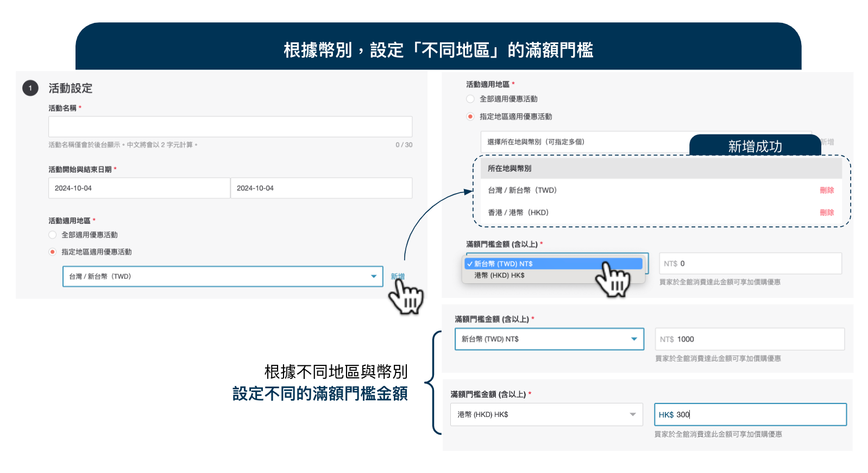Expand the 港幣 (HKD) HK$ currency dropdown
The width and height of the screenshot is (868, 473).
pyautogui.click(x=546, y=414)
